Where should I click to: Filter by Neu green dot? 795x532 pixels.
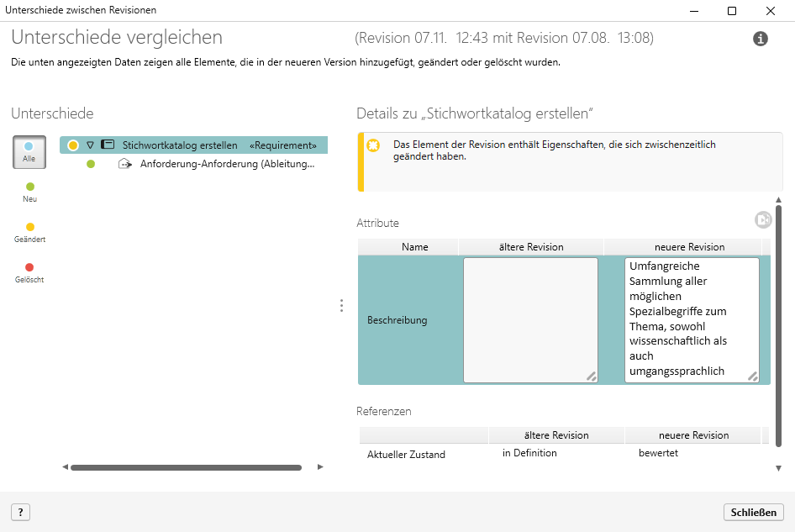[x=30, y=187]
